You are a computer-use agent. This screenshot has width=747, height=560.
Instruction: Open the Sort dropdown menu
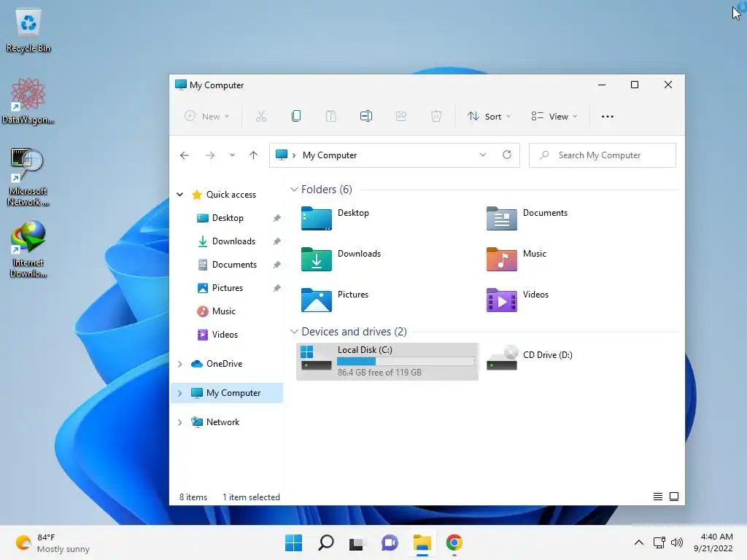[x=489, y=116]
